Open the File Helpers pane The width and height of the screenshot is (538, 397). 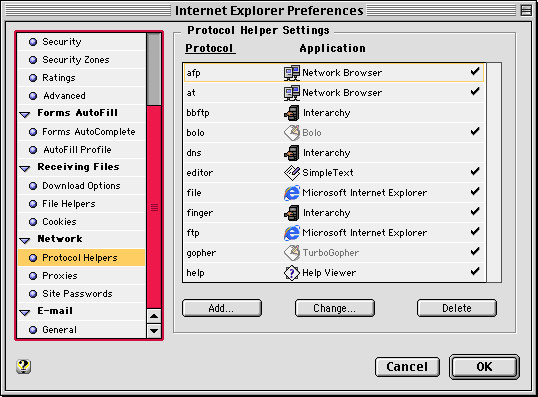[x=82, y=204]
